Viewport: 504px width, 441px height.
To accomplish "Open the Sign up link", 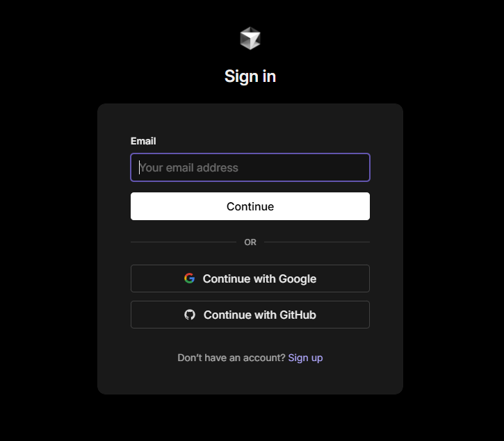I will (x=305, y=358).
